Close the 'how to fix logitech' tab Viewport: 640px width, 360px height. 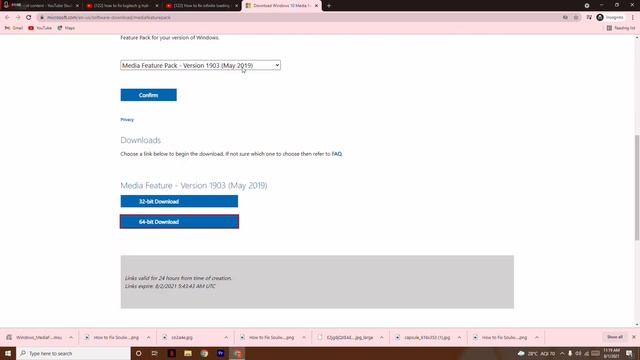click(157, 6)
